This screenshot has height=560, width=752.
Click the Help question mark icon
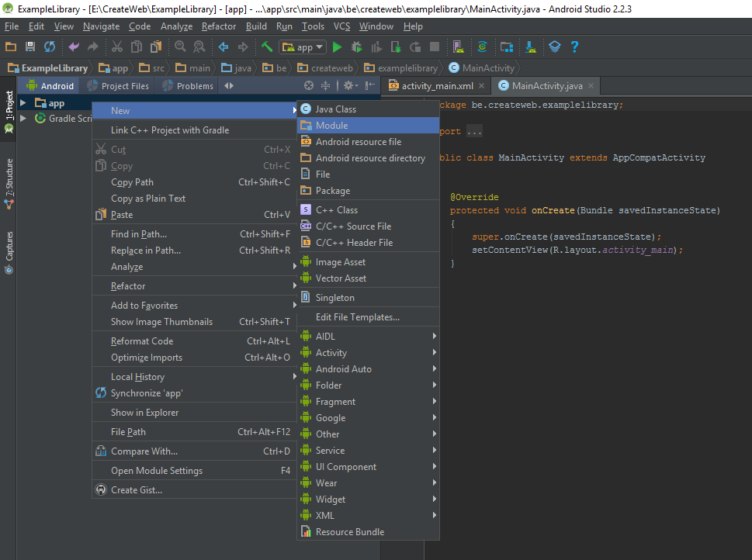click(x=575, y=47)
